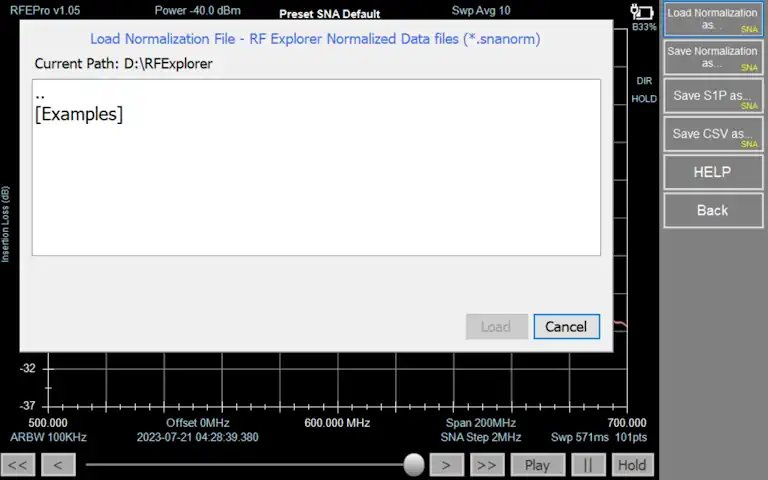Click the rewind << button
Screen dimensions: 768x480
point(18,465)
